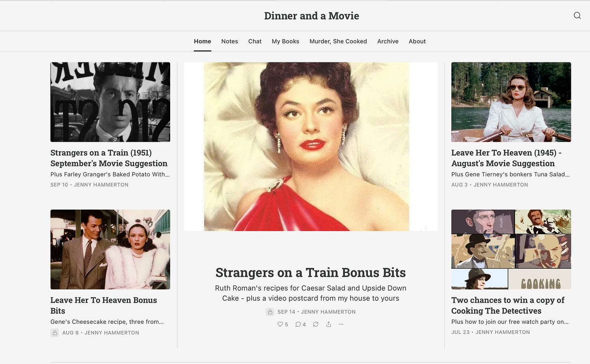Click the Ruth Roman's recipes for Caesar Salad subtitle
The width and height of the screenshot is (590, 364).
click(310, 293)
